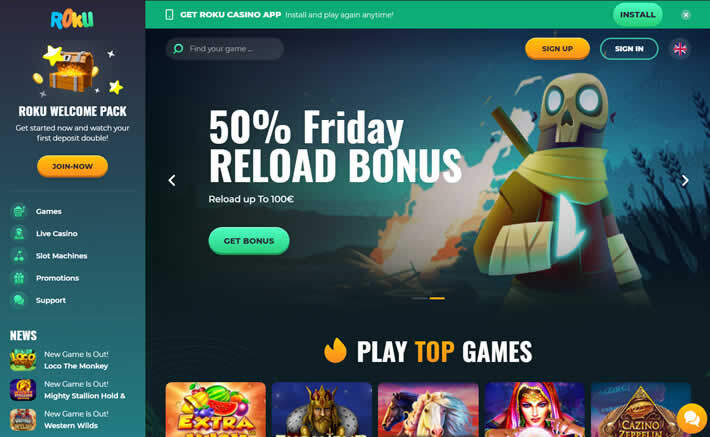This screenshot has height=437, width=710.
Task: Select the first carousel indicator dash
Action: (x=420, y=298)
